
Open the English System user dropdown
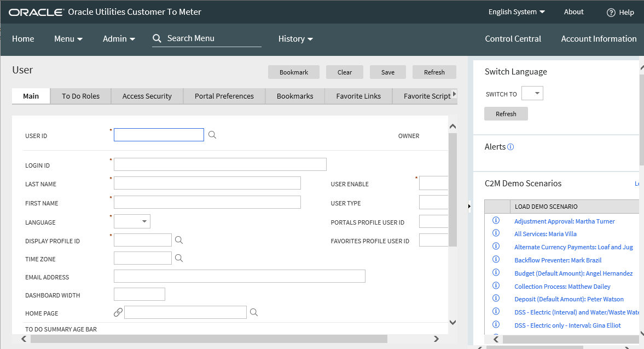click(x=517, y=12)
